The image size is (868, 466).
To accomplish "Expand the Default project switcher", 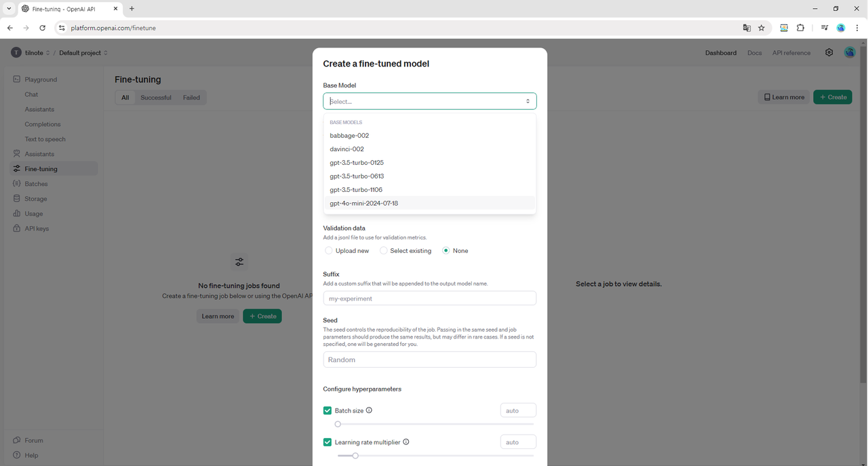I will click(x=83, y=53).
